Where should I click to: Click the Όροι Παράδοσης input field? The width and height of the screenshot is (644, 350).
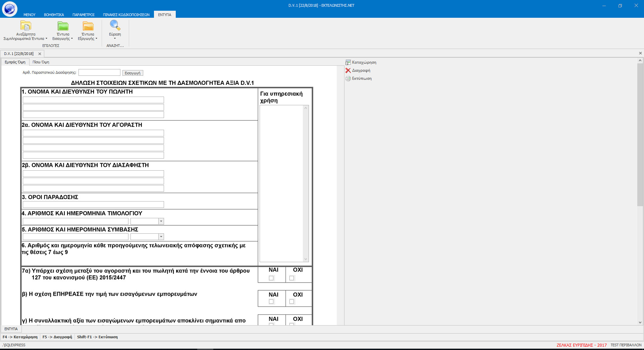click(x=93, y=205)
